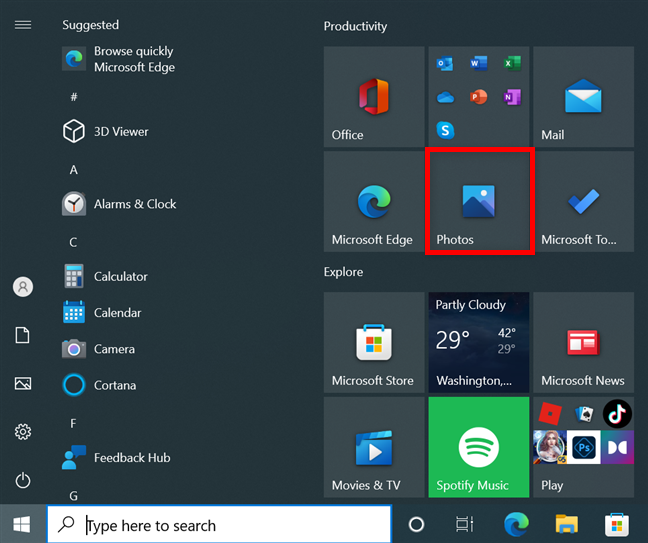Open the Pictures sidebar icon
The image size is (648, 543).
(x=23, y=383)
